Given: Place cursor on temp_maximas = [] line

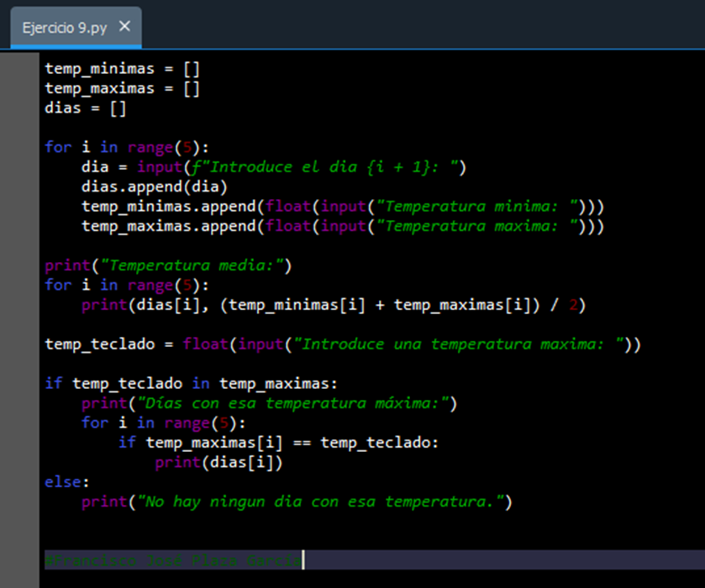Looking at the screenshot, I should (x=122, y=88).
